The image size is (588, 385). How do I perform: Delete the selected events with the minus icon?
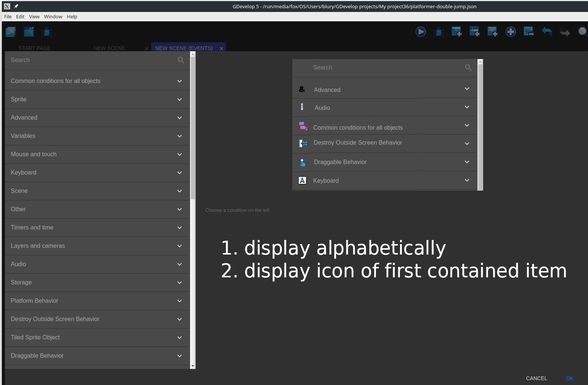(529, 32)
